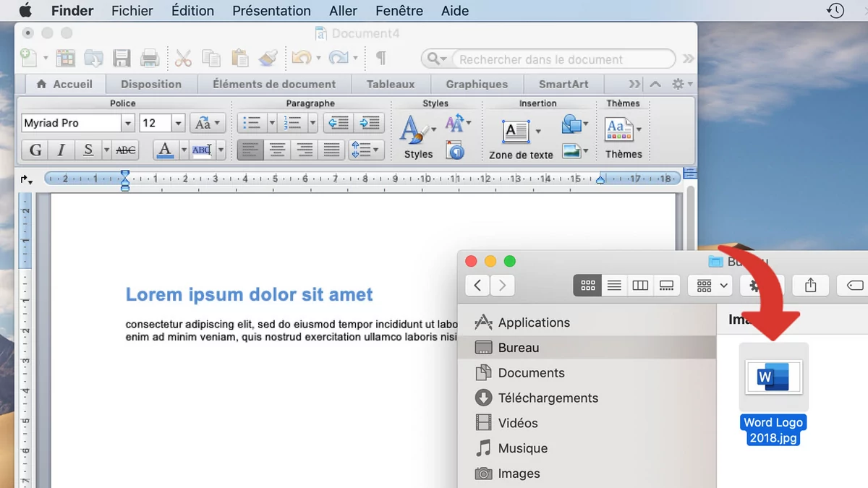Open the Graphiques ribbon tab
The width and height of the screenshot is (868, 488).
point(477,84)
